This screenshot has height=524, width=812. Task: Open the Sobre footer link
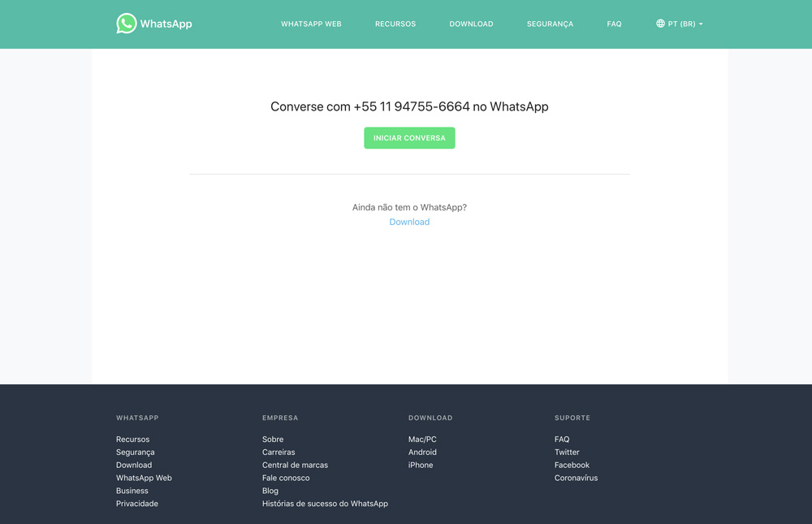[x=272, y=439]
